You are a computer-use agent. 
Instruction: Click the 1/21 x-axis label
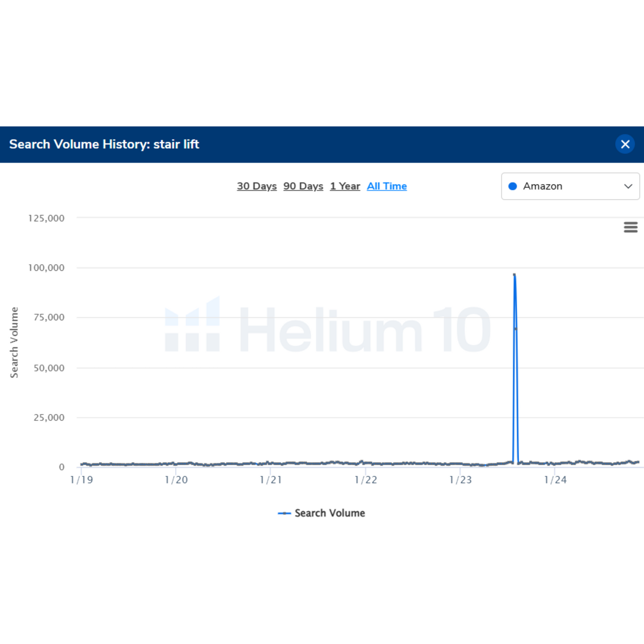(x=271, y=480)
